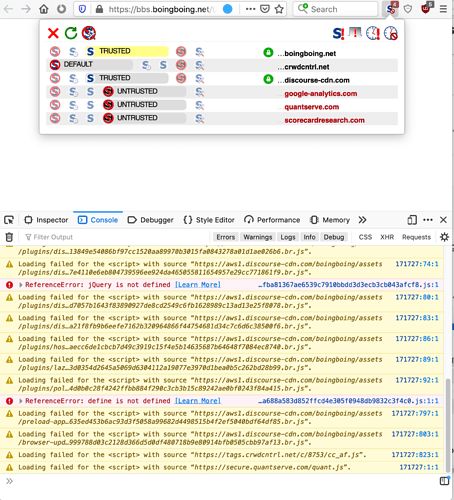Choose Custom preset for scorecardresearch.com

point(200,118)
